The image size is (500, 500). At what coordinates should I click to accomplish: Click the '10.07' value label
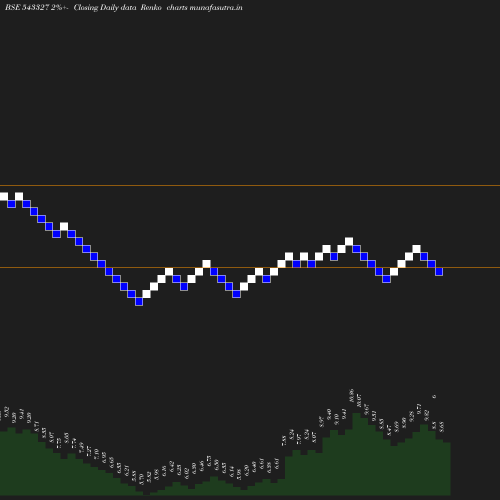(359, 401)
